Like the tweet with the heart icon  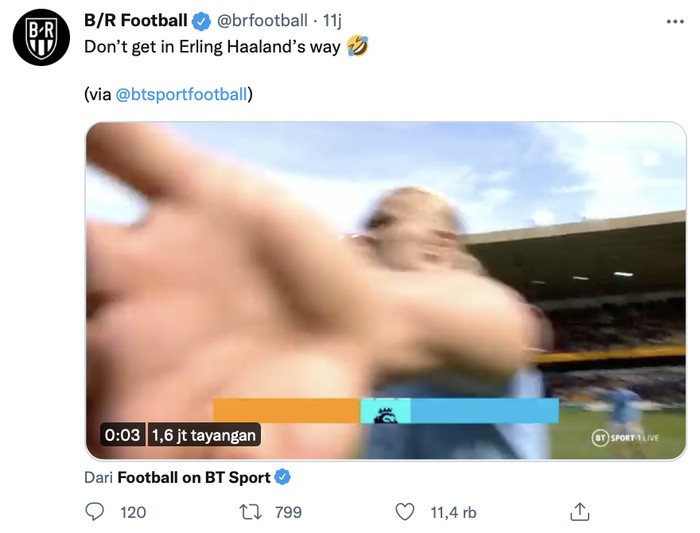(405, 512)
